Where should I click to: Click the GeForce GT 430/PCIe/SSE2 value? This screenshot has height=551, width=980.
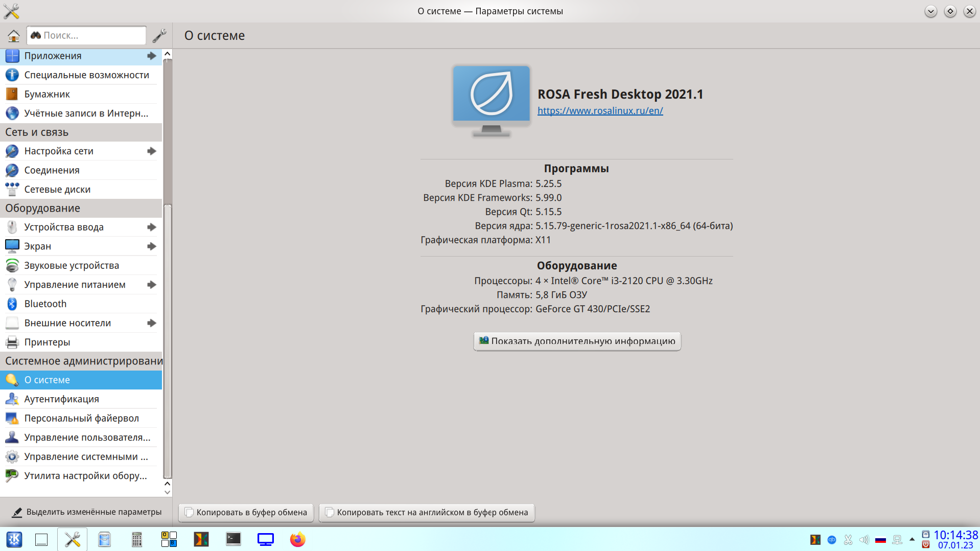(x=593, y=309)
